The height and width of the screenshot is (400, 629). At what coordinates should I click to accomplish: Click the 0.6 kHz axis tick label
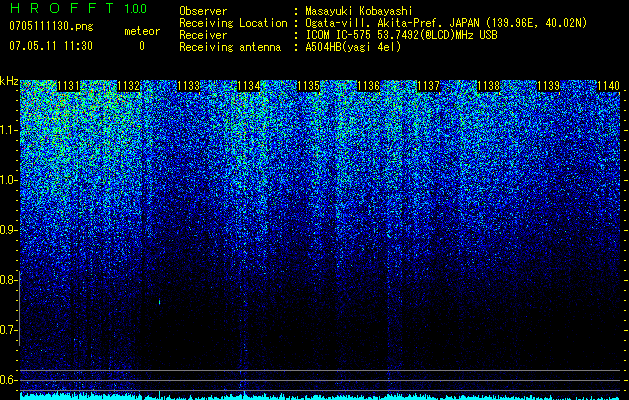pos(9,380)
